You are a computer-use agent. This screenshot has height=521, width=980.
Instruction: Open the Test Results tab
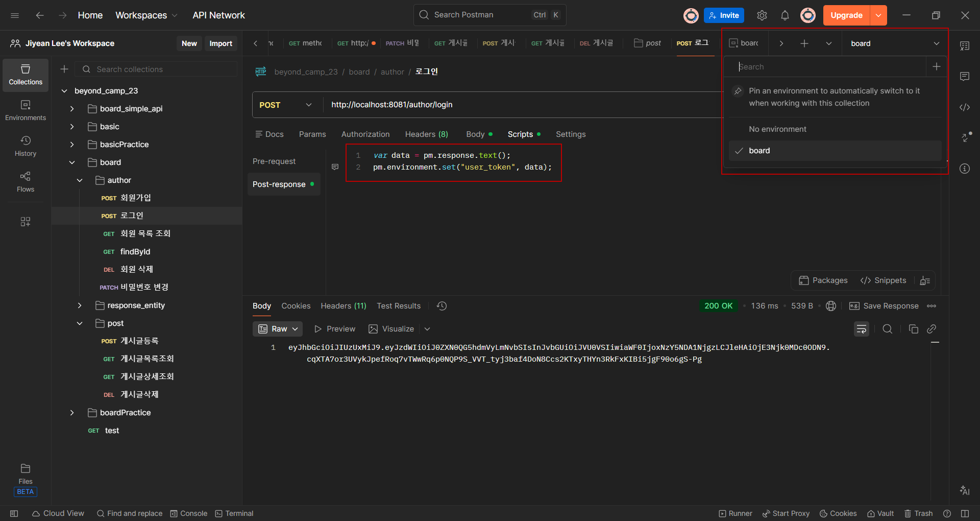[x=399, y=306]
